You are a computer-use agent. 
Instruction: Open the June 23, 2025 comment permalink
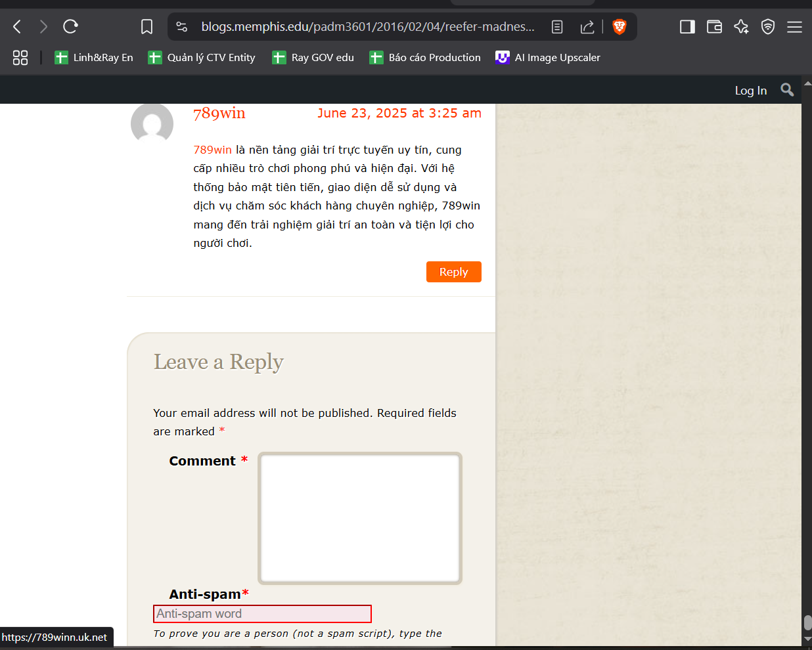click(x=399, y=113)
